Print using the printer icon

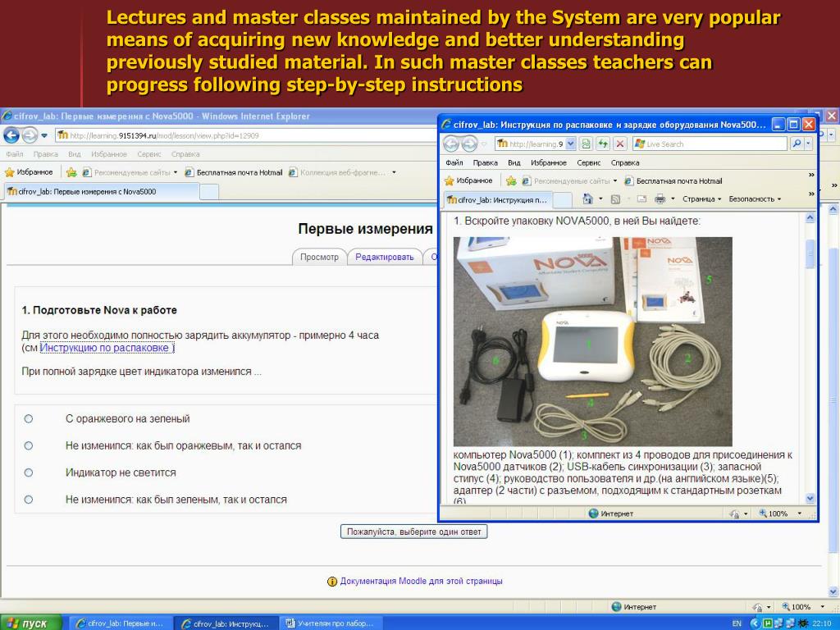click(660, 199)
